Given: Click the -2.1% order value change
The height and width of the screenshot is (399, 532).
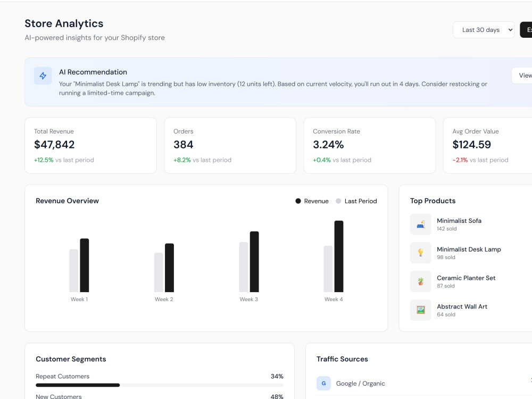Looking at the screenshot, I should tap(460, 160).
